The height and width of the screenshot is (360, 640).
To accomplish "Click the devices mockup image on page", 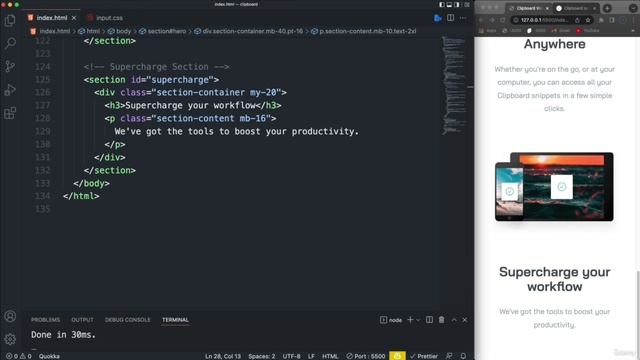I will click(554, 187).
